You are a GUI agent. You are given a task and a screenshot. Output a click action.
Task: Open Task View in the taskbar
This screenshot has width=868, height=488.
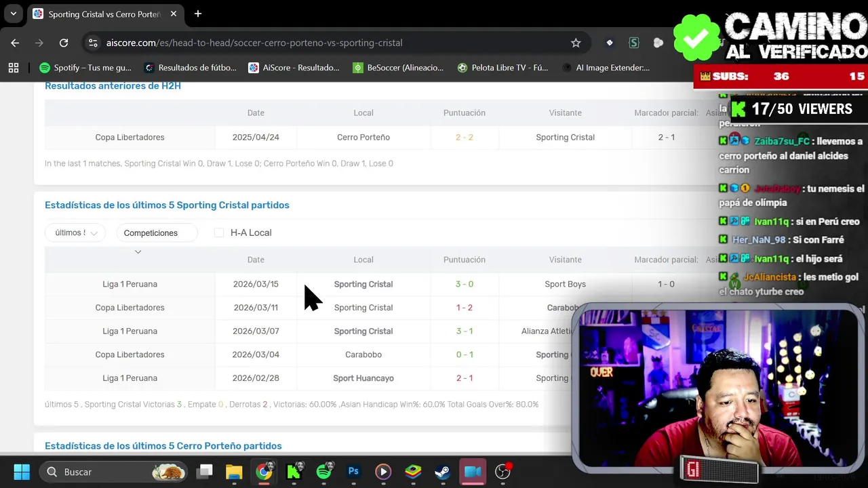205,472
